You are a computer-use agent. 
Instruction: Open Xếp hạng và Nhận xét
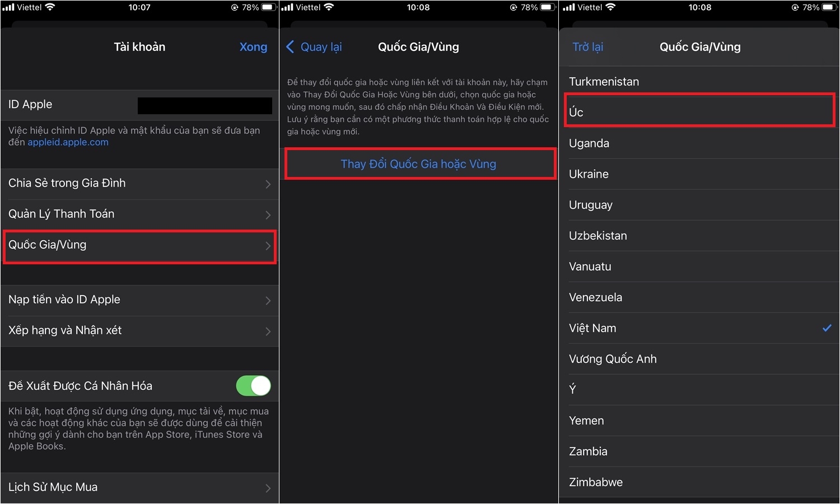coord(139,331)
